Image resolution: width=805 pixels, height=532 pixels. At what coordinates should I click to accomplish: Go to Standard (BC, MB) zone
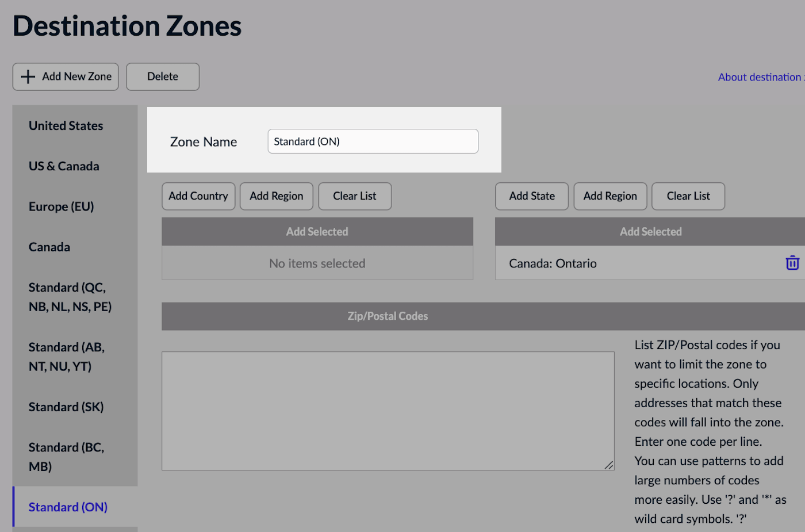pos(66,457)
